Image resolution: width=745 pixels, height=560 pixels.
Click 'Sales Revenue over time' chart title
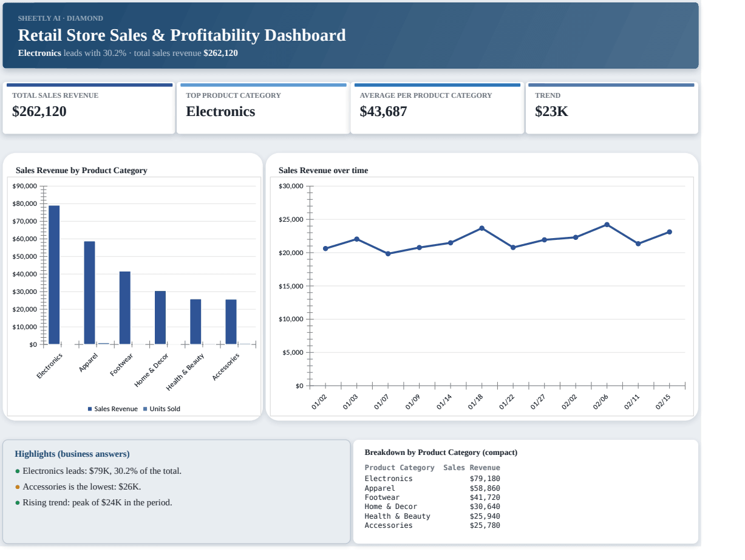pyautogui.click(x=323, y=171)
